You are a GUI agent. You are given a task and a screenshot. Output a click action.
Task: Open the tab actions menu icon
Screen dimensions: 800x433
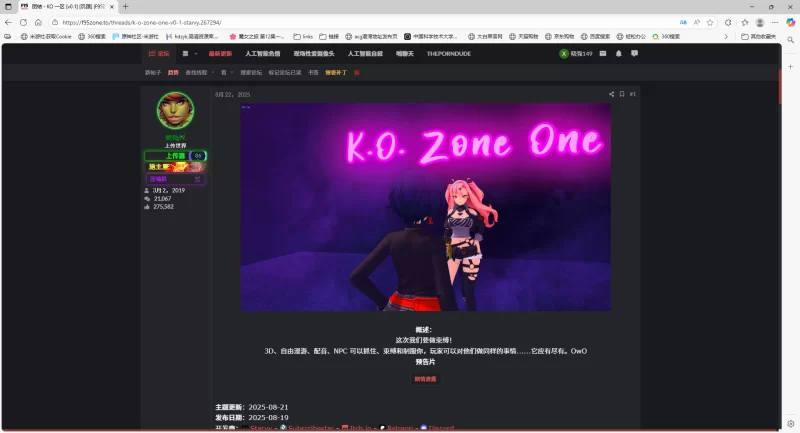8,7
